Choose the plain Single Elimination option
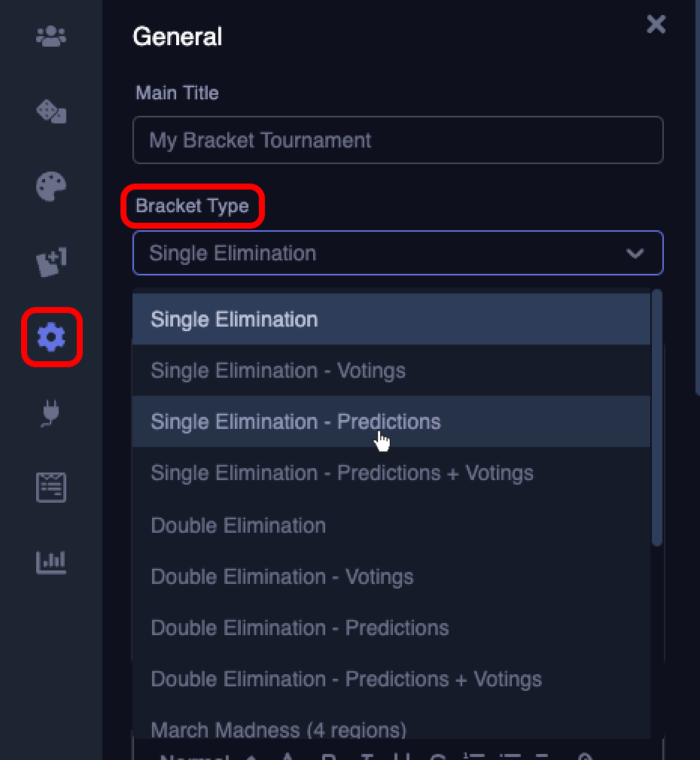Screen dimensions: 700x760 (x=234, y=319)
